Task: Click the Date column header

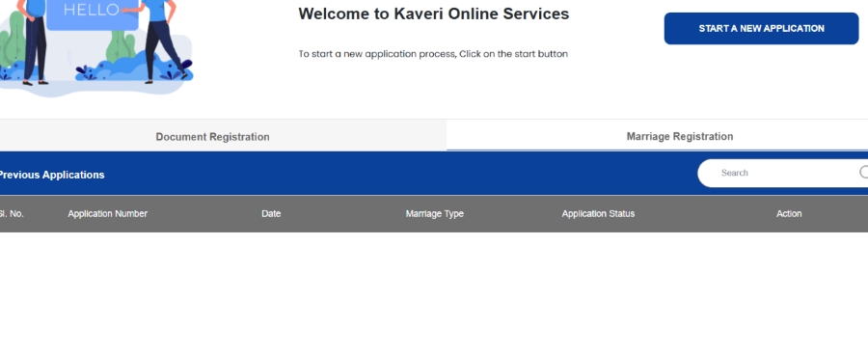Action: point(271,213)
